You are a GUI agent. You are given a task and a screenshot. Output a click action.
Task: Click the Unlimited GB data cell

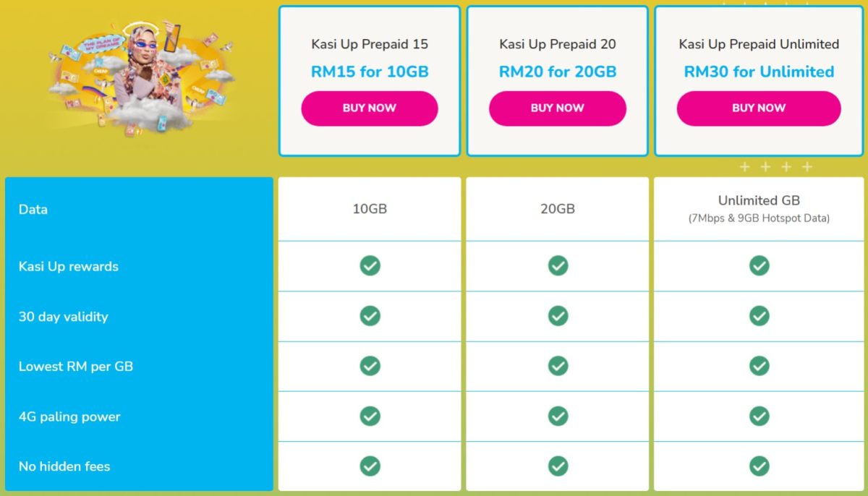tap(759, 201)
